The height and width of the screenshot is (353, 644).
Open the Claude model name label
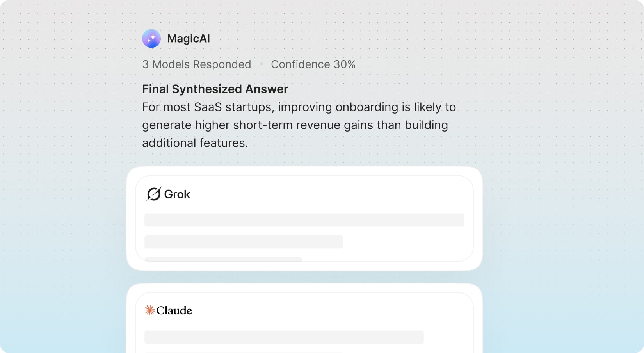[174, 310]
